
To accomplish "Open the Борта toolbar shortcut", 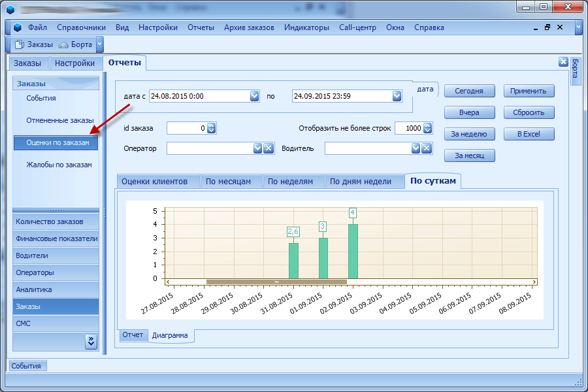I will point(75,44).
